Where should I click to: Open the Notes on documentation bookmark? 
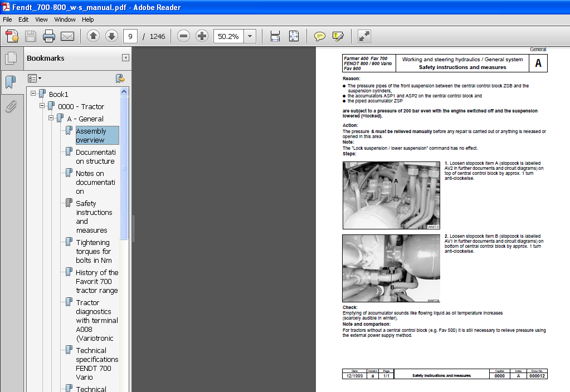coord(96,183)
